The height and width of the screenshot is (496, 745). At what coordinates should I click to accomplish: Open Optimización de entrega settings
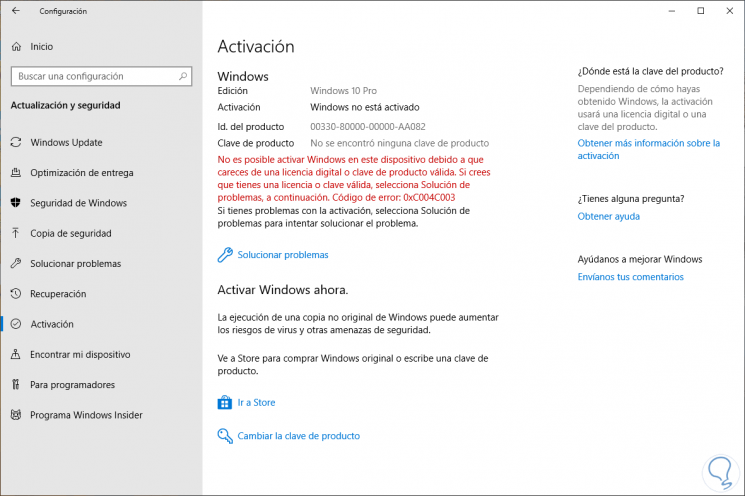pos(82,173)
